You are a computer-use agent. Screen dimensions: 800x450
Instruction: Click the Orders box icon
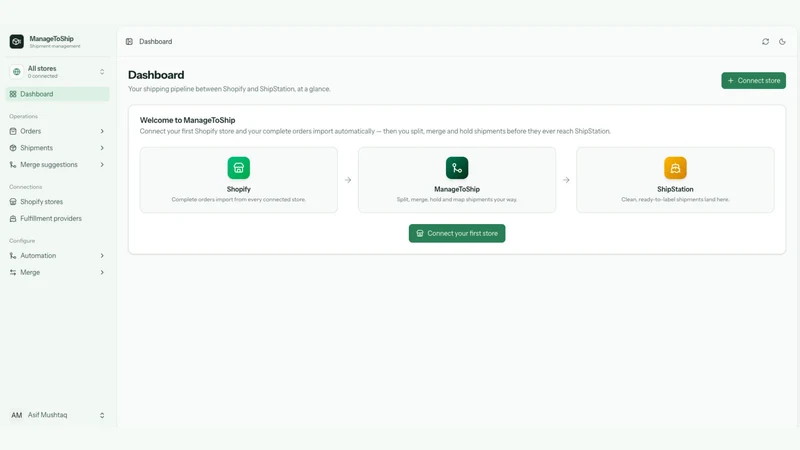[13, 131]
